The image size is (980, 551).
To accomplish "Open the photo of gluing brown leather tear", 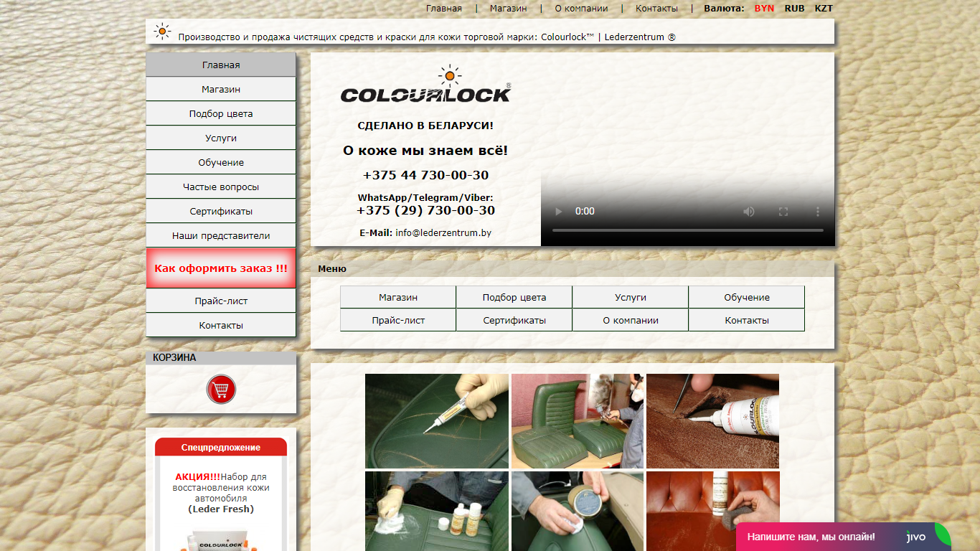I will tap(712, 421).
